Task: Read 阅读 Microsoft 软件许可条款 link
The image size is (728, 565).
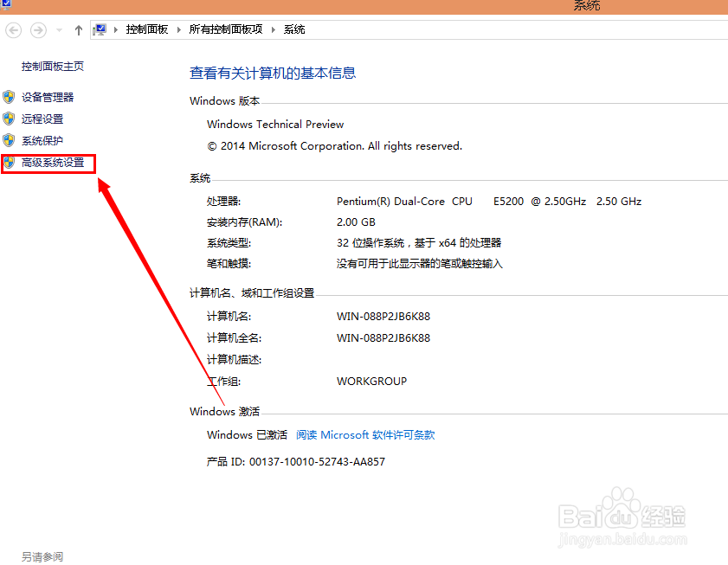Action: click(365, 435)
